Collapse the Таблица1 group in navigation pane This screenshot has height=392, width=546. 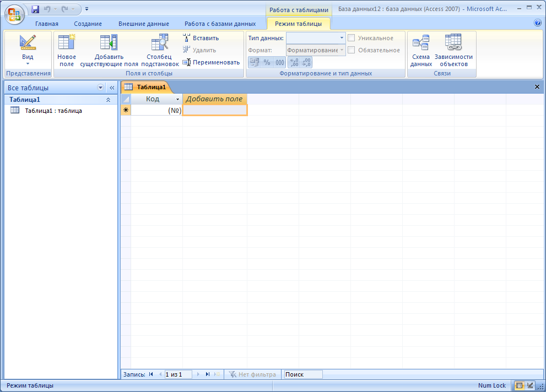tap(109, 100)
